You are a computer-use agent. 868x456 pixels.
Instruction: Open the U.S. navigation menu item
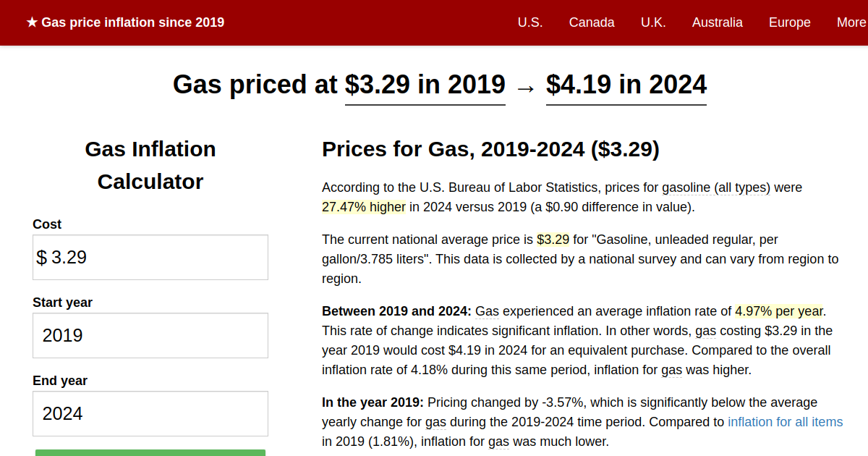coord(530,22)
